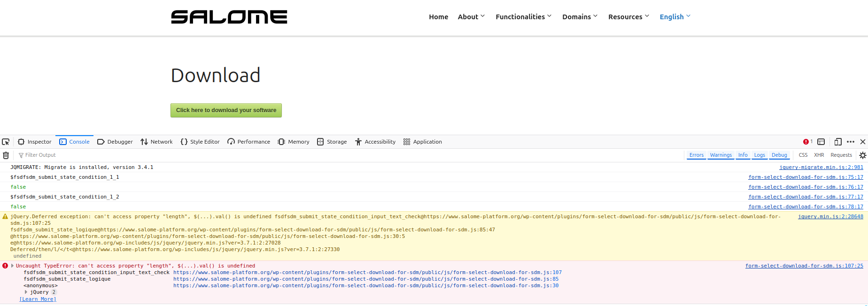Activate the element picker tool
Screen dimensions: 868x306
click(6, 142)
